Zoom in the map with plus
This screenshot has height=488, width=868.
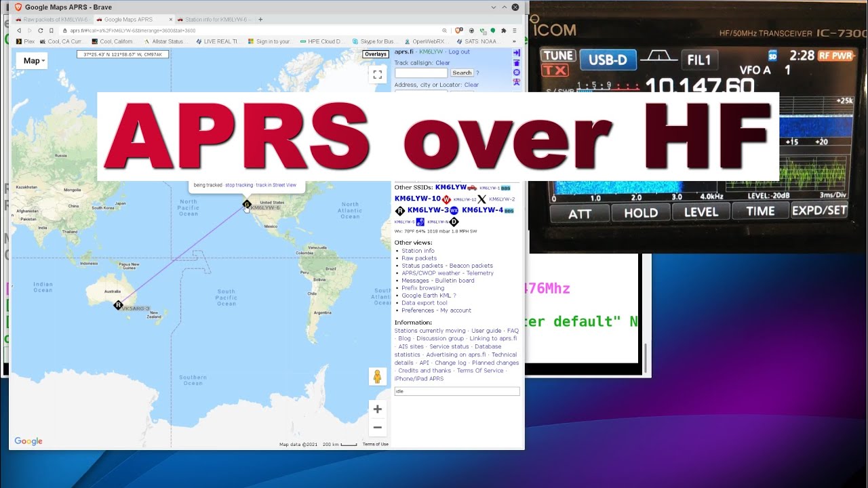[378, 409]
